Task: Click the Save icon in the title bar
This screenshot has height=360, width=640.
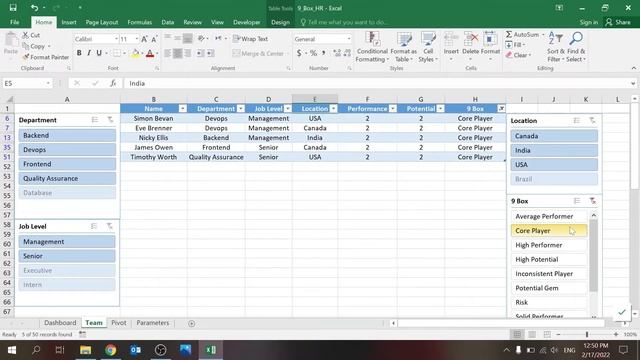Action: (13, 8)
